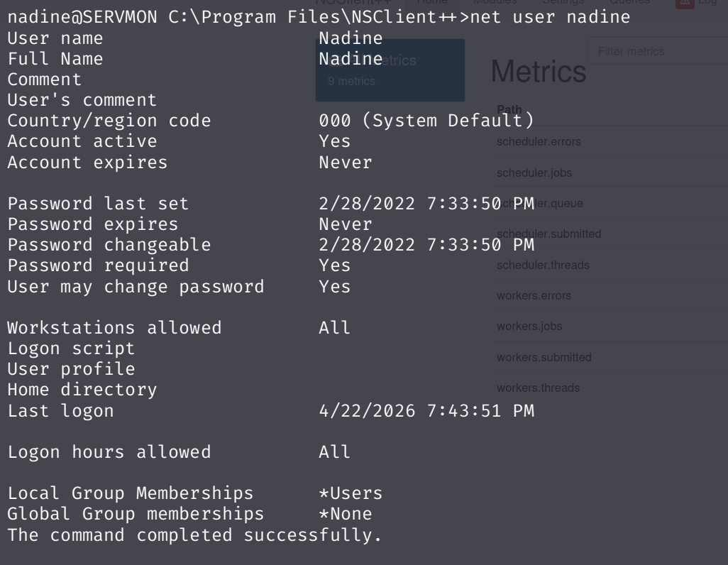The height and width of the screenshot is (565, 728).
Task: Go to the Settings navigation item
Action: tap(559, 2)
